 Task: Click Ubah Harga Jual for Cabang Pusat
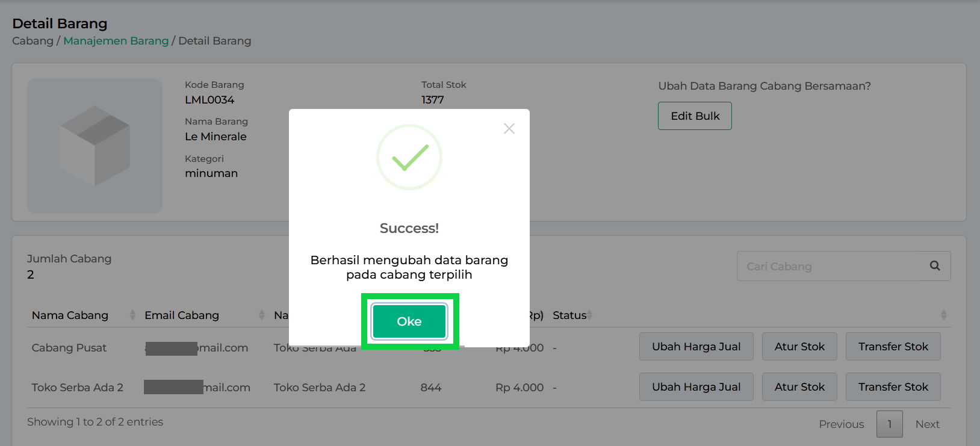696,347
